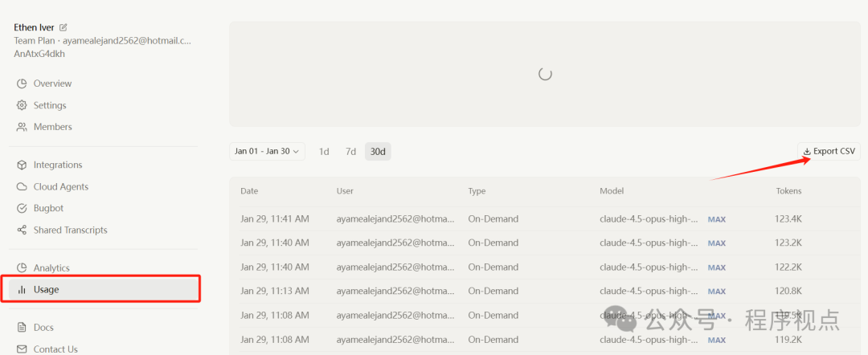Click the Export CSV button
868x355 pixels.
coord(829,151)
